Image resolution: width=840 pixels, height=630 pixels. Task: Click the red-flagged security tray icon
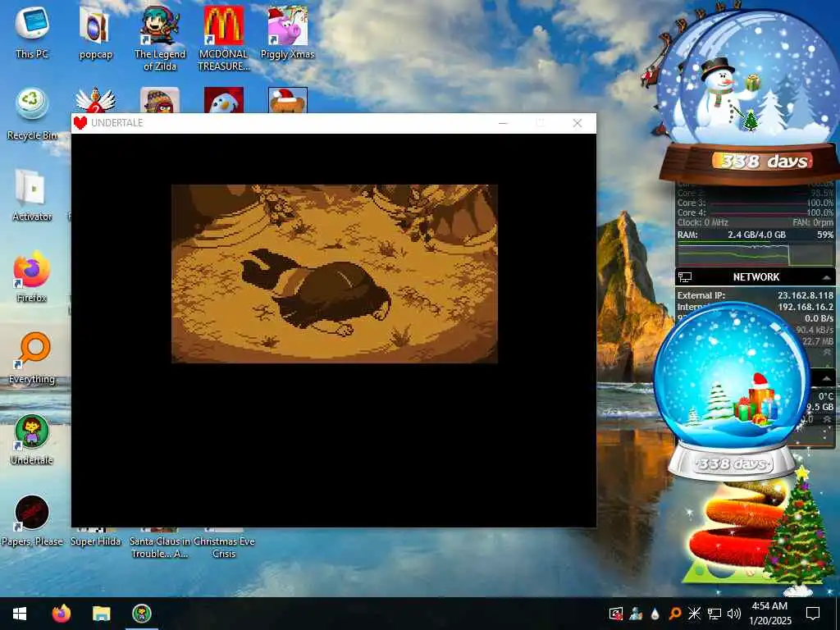pos(615,614)
